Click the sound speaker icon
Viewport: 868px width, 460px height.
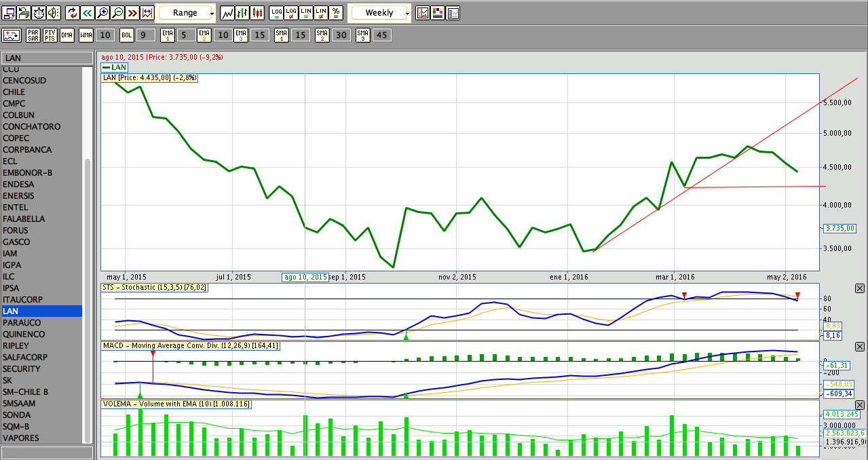tap(54, 13)
